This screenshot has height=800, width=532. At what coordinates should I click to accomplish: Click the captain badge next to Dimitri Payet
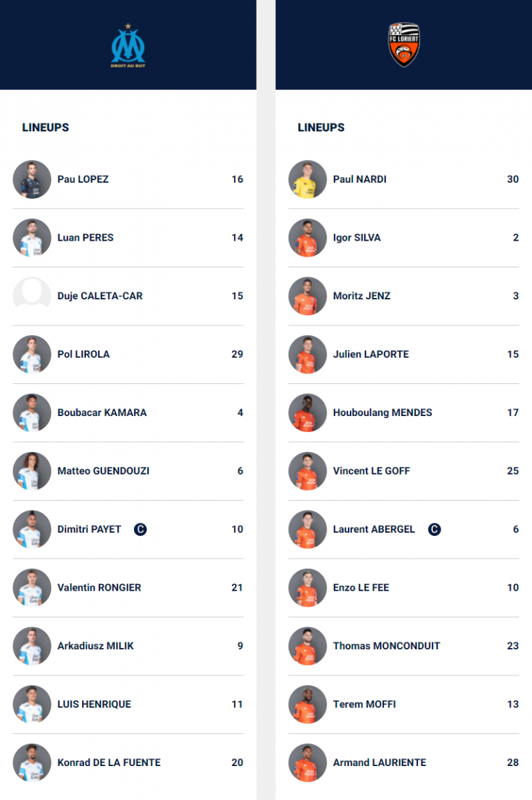[140, 529]
